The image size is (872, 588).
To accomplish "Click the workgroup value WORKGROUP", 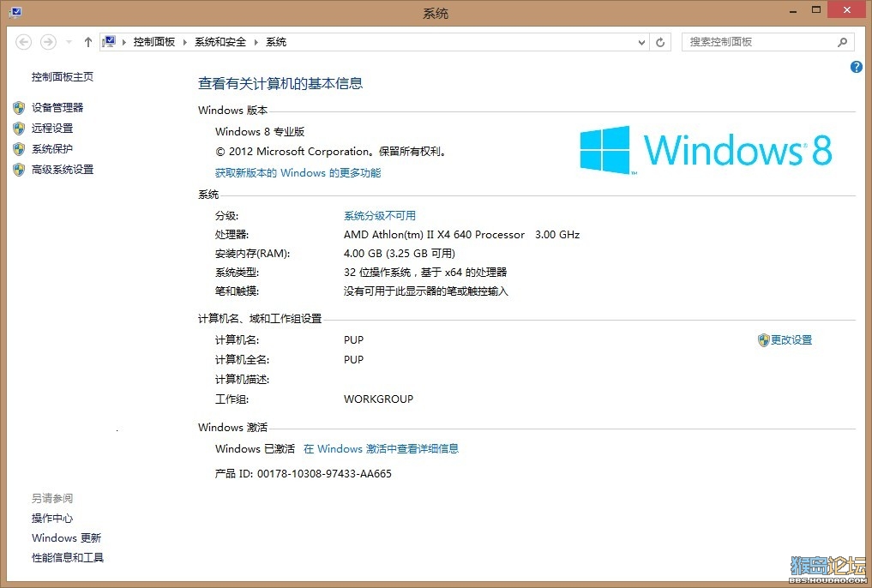I will coord(379,399).
